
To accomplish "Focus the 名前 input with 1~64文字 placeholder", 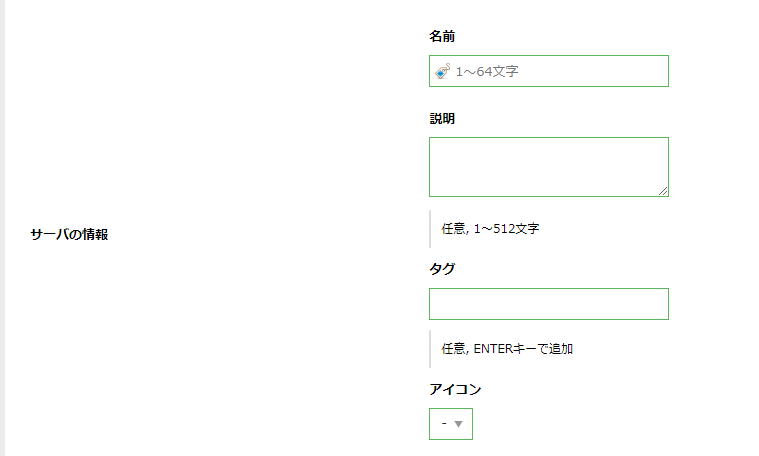I will point(549,71).
